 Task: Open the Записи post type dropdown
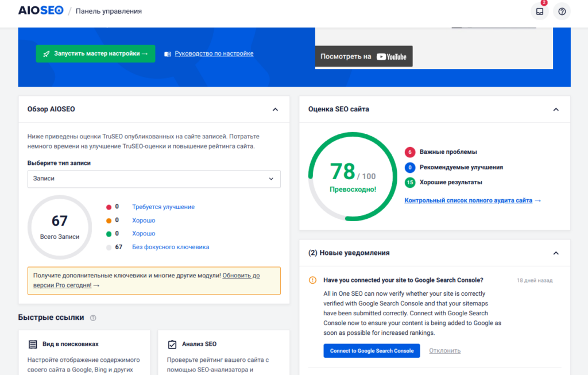click(154, 179)
